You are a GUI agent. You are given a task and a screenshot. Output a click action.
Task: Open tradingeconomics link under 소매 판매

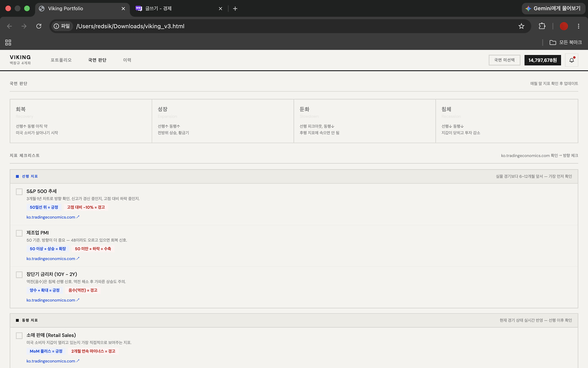[53, 361]
